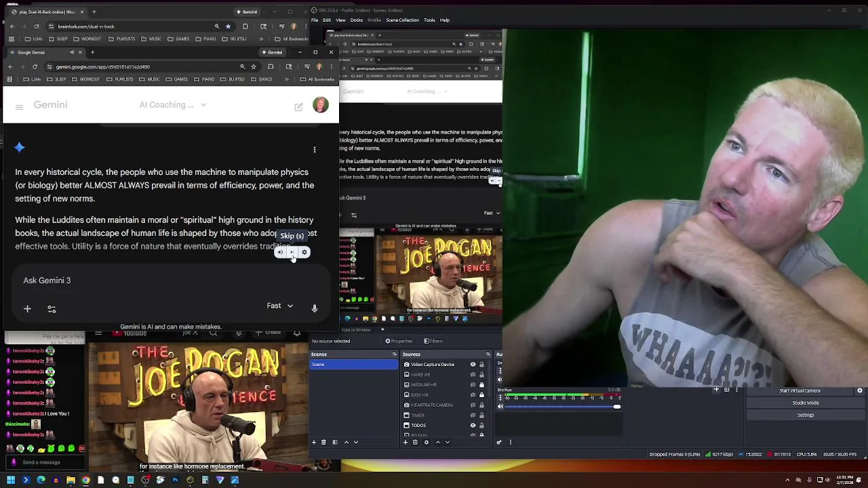
Task: Remove selected OBS scene trash icon
Action: pyautogui.click(x=323, y=442)
